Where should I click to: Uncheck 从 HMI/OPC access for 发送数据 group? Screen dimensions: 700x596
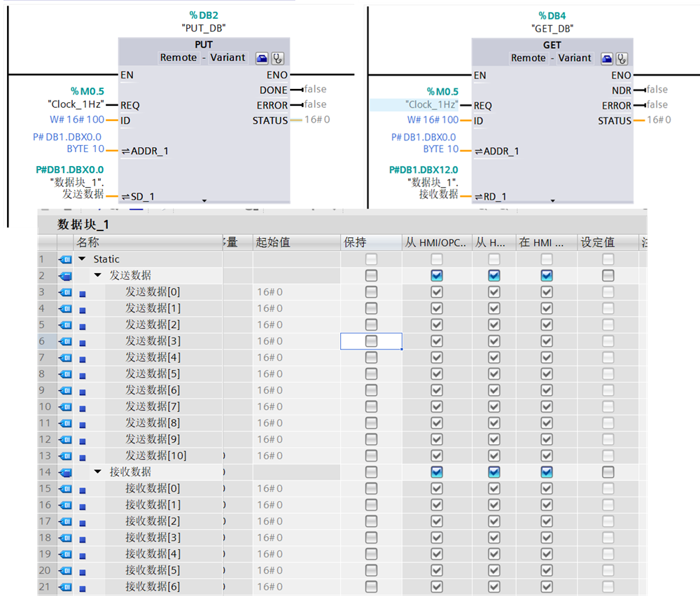(437, 276)
